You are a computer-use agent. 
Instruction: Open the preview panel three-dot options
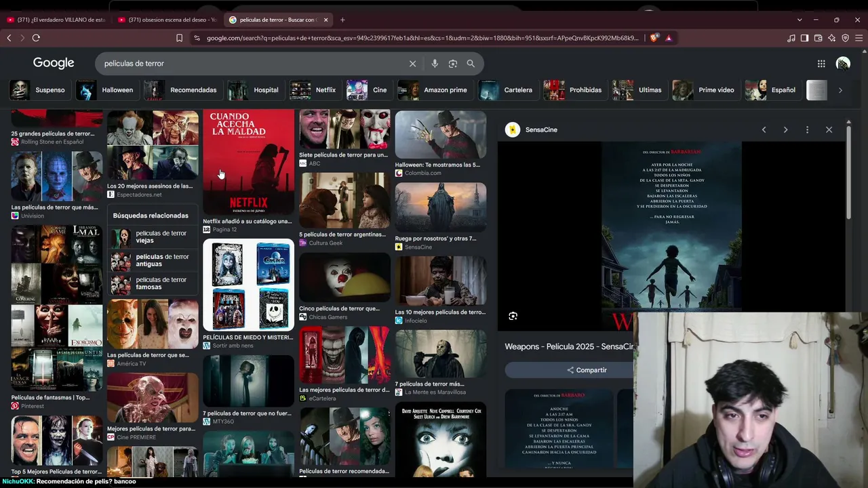point(807,129)
